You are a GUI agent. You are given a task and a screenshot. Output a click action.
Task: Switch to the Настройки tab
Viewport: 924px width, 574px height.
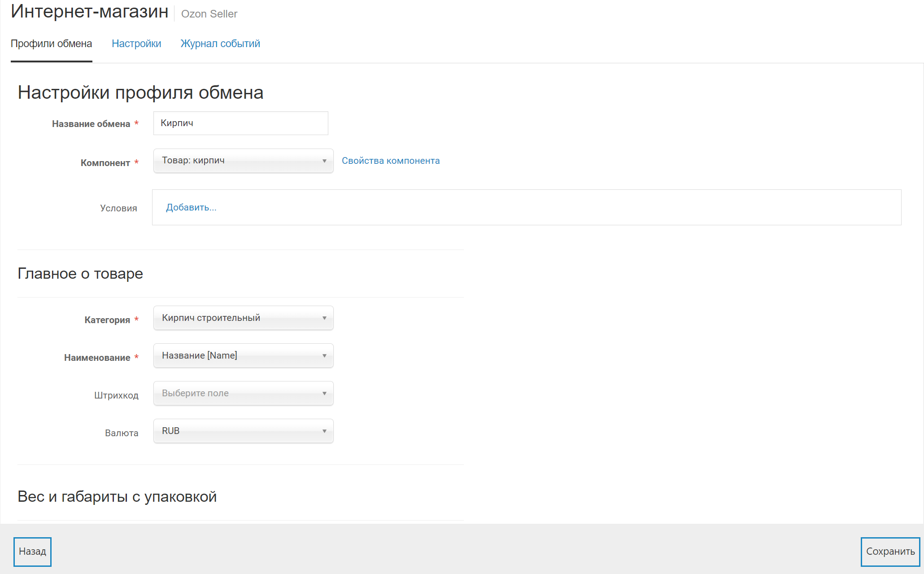pyautogui.click(x=136, y=44)
